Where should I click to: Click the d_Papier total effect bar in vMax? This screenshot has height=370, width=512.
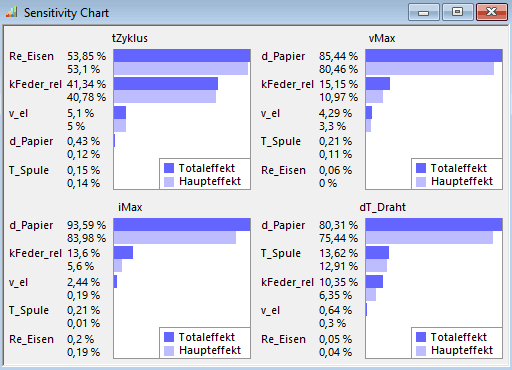434,56
